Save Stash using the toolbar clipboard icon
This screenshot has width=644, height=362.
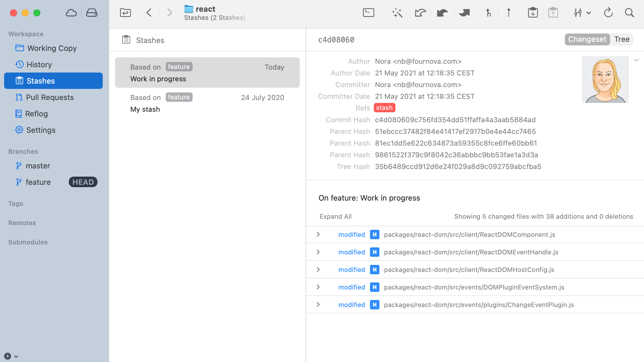point(533,13)
